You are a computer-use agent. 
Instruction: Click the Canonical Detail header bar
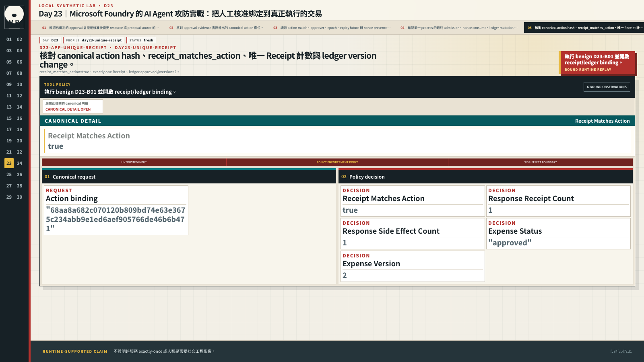click(x=337, y=121)
